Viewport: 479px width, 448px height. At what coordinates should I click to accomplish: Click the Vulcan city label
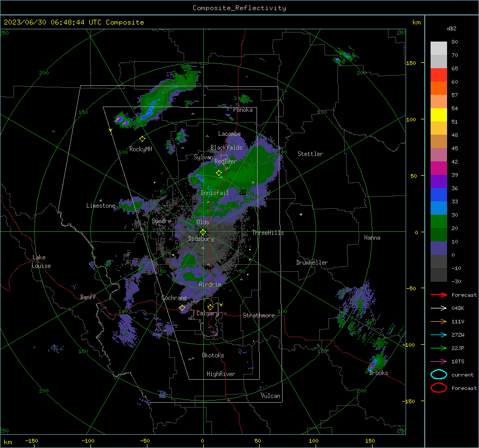tap(270, 396)
